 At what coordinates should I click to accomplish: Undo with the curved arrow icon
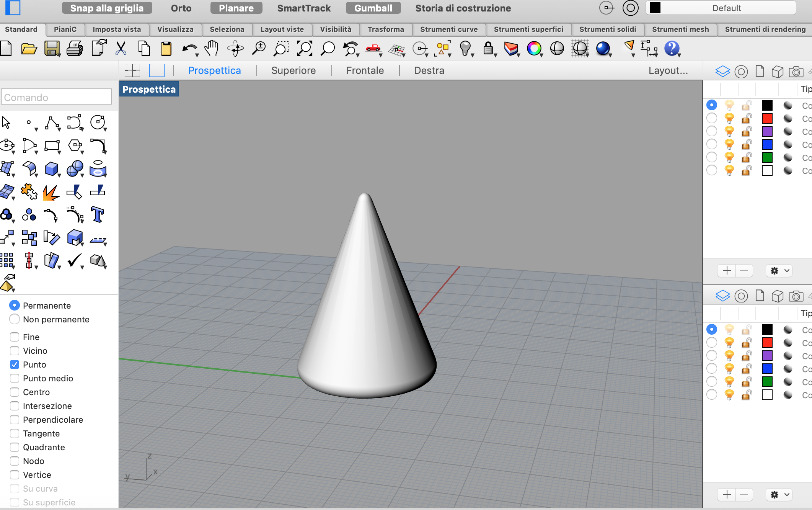click(189, 48)
